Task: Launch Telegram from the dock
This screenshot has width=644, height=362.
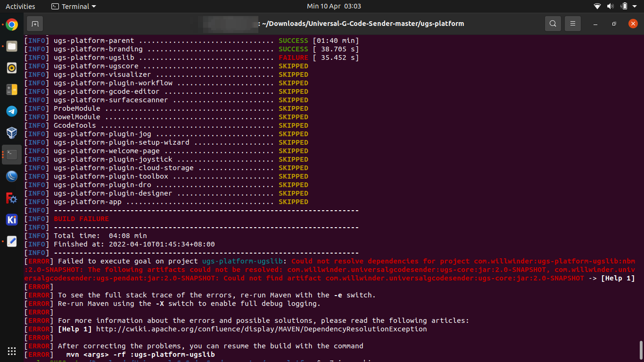Action: [x=11, y=111]
